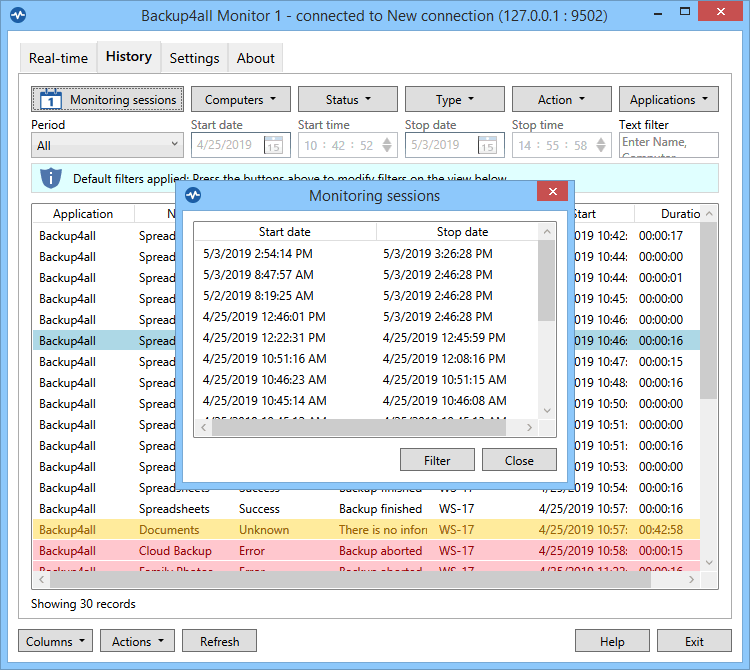The height and width of the screenshot is (670, 750).
Task: Click the dialog's horizontal scrollbar
Action: click(x=365, y=427)
